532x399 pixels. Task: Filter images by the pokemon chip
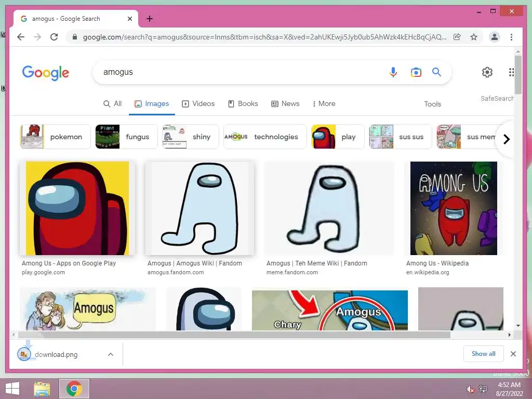pyautogui.click(x=55, y=137)
